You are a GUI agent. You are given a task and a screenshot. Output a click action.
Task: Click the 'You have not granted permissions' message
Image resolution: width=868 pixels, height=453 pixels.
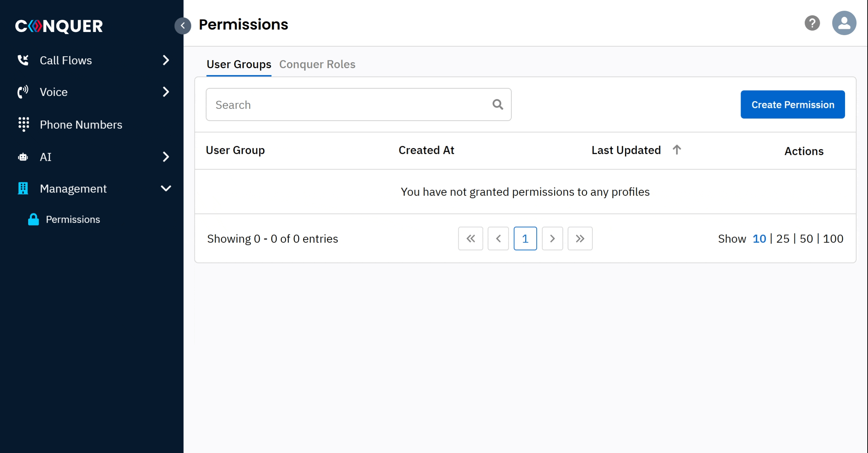tap(525, 192)
